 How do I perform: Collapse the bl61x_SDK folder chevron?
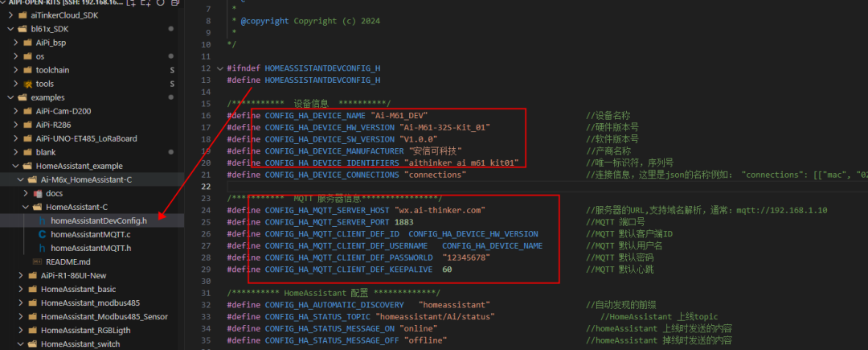(10, 29)
